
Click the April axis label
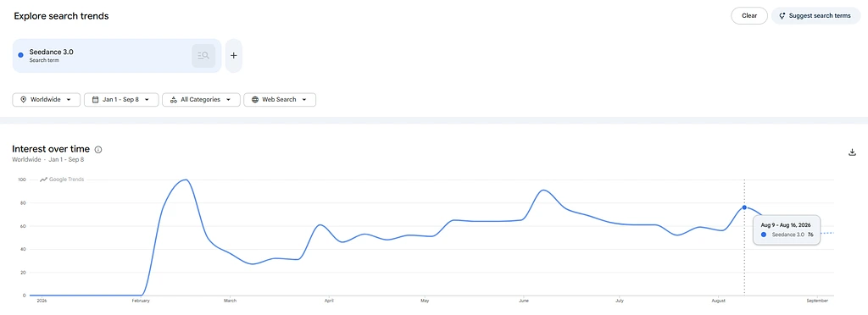tap(329, 301)
